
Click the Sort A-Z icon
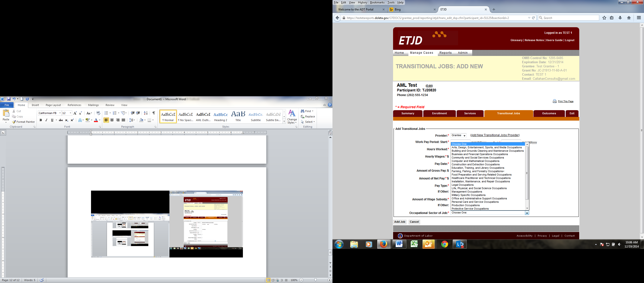coord(146,113)
